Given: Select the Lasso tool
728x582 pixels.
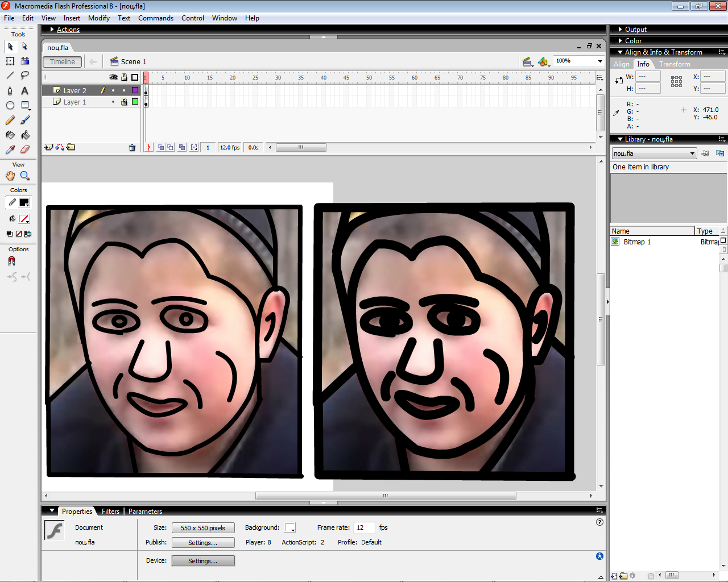Looking at the screenshot, I should pos(25,76).
